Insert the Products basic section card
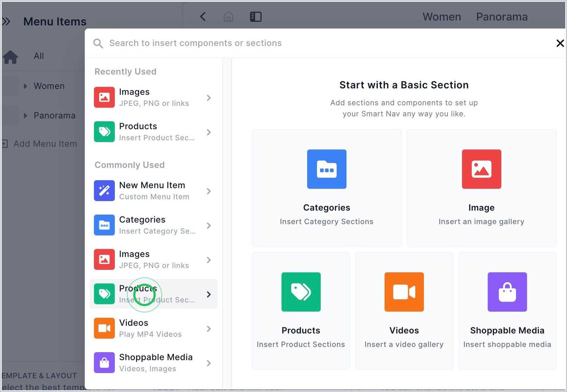Viewport: 567px width, 392px height. tap(301, 311)
